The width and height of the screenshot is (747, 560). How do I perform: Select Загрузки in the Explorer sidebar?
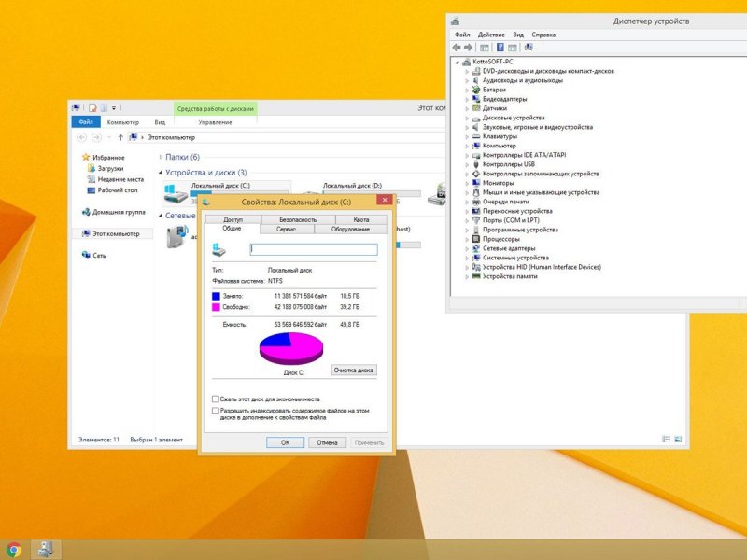110,168
